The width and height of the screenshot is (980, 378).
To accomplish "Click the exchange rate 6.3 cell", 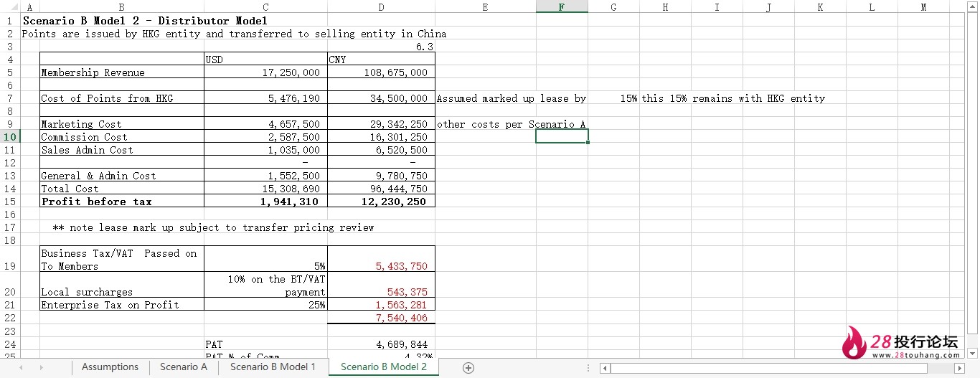I will [x=381, y=47].
